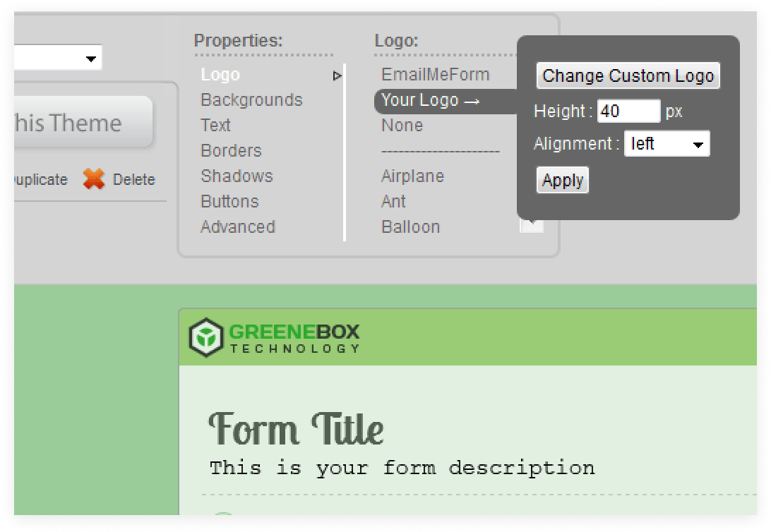The height and width of the screenshot is (532, 771).
Task: Open the Alignment dropdown set to left
Action: pyautogui.click(x=667, y=143)
